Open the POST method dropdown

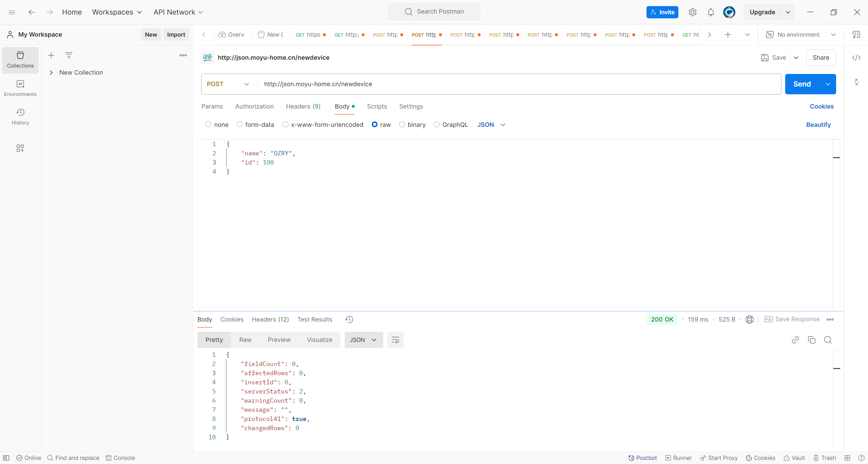click(229, 84)
